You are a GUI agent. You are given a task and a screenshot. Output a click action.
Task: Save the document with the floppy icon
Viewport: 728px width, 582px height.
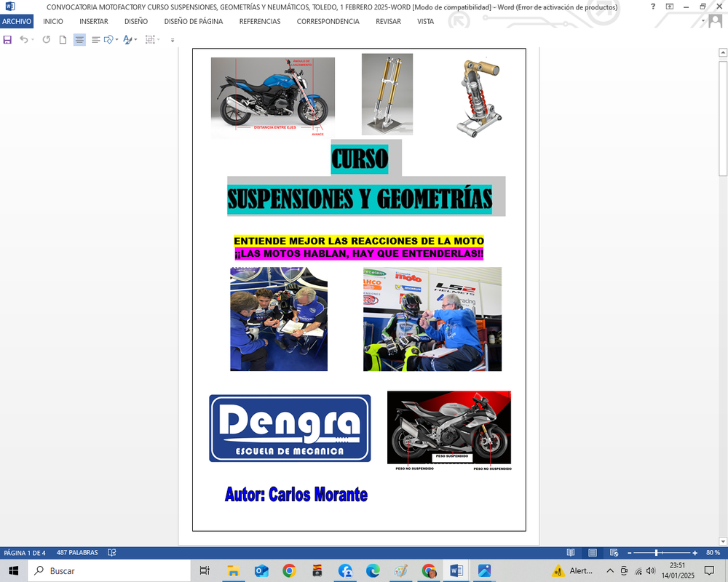click(7, 40)
